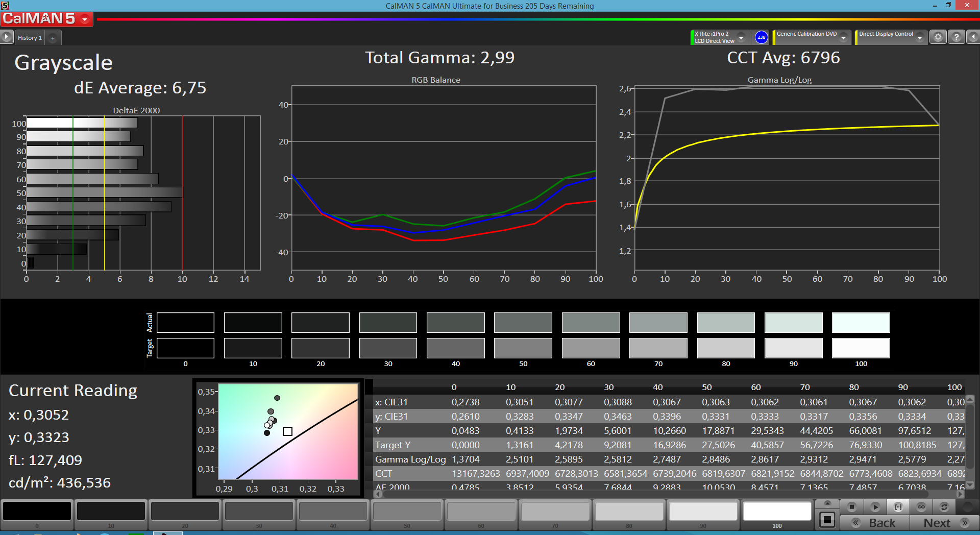
Task: Open the X-Rite i1Pro 2 meter dropdown
Action: [x=720, y=37]
